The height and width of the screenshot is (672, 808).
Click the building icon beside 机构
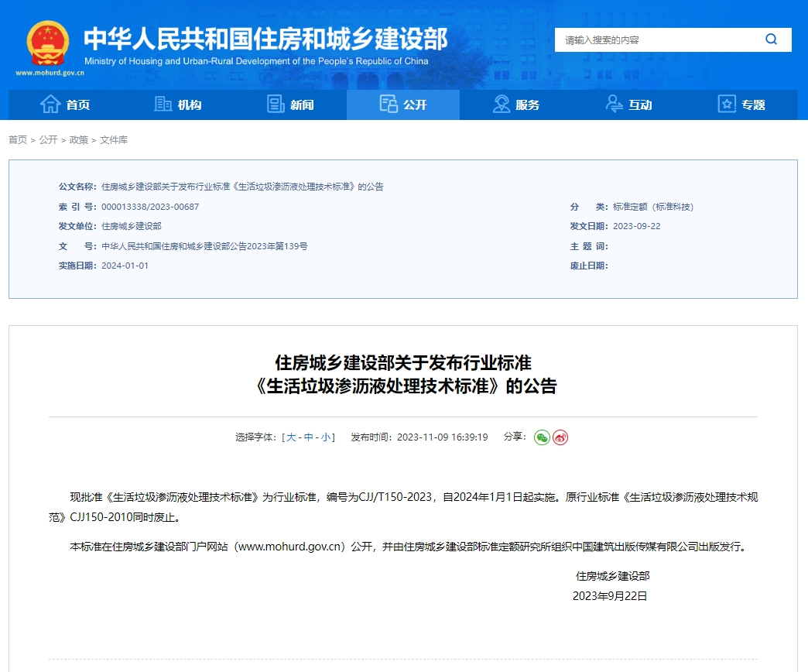tap(163, 104)
